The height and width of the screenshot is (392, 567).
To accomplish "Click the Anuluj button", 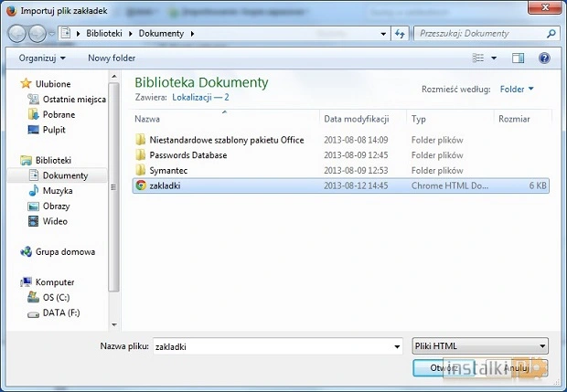I will point(517,368).
